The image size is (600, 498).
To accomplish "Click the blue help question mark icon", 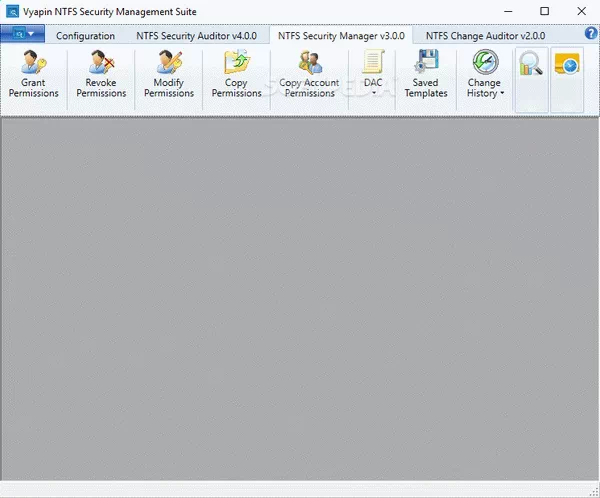I will click(x=591, y=33).
